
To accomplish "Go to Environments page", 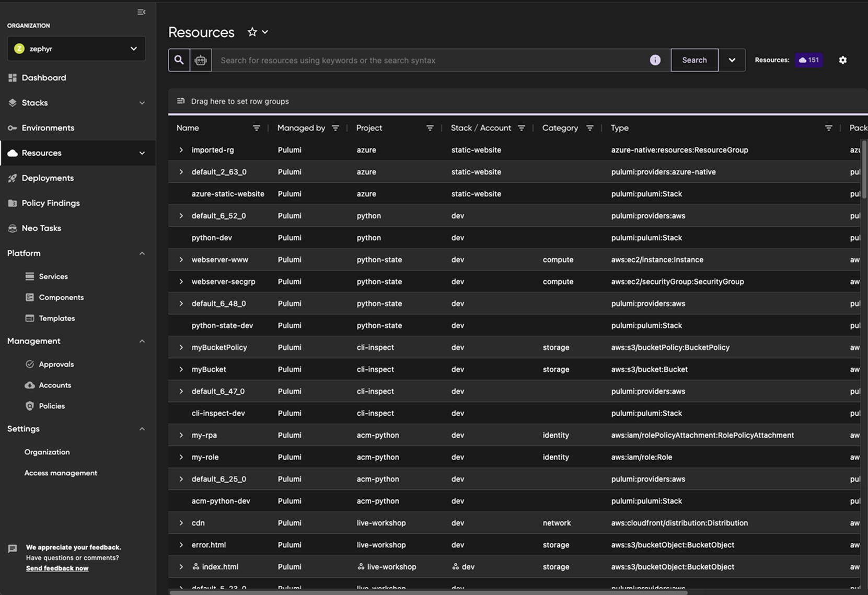I will point(48,128).
